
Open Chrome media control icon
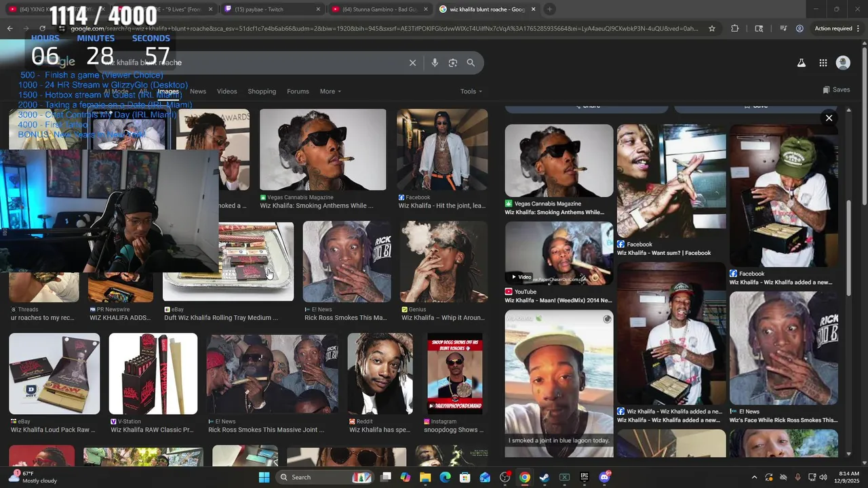783,28
